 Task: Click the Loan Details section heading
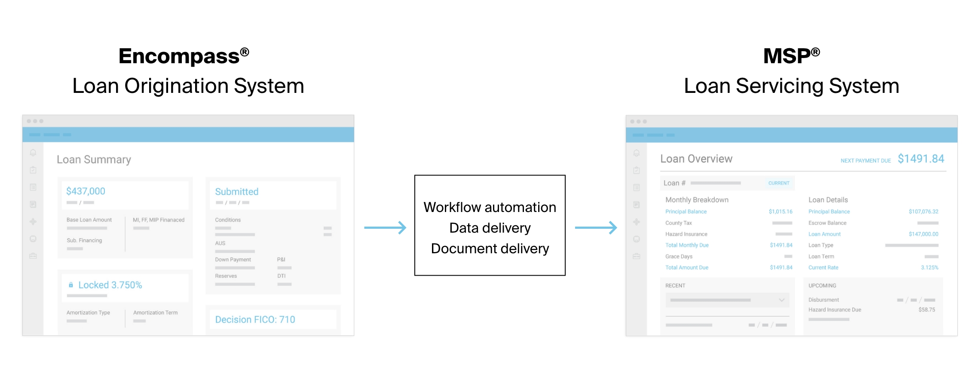click(x=828, y=200)
